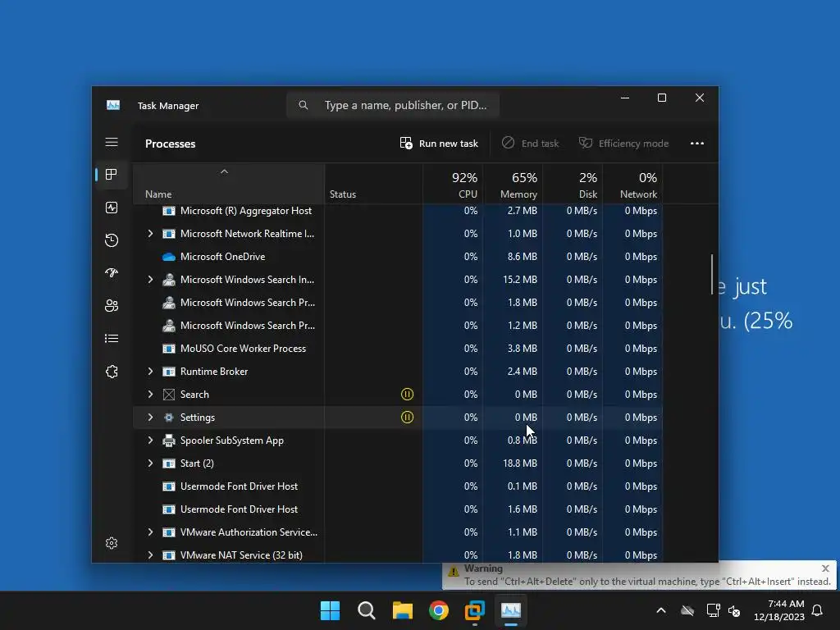Image resolution: width=840 pixels, height=630 pixels.
Task: Sort by the Network column header
Action: click(632, 184)
